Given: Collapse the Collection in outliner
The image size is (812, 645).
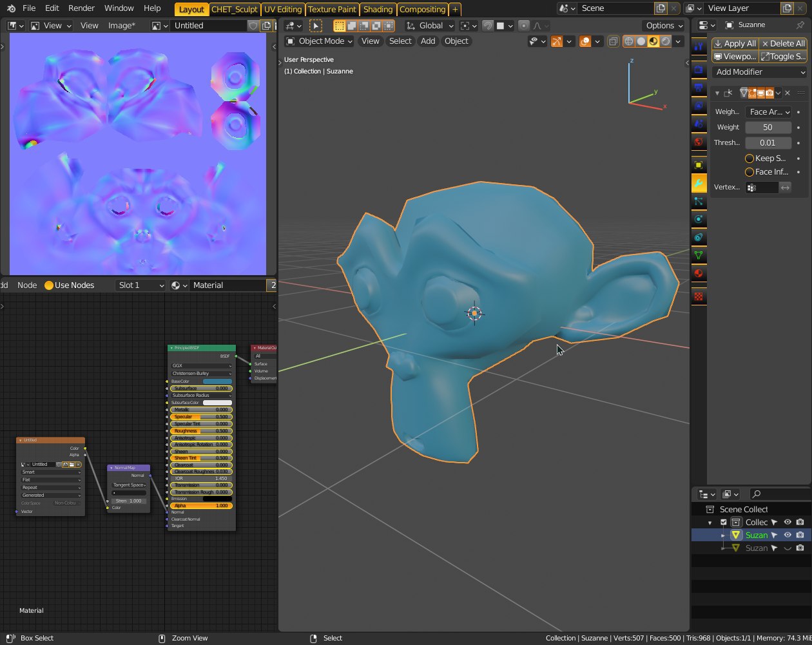Looking at the screenshot, I should pyautogui.click(x=710, y=523).
